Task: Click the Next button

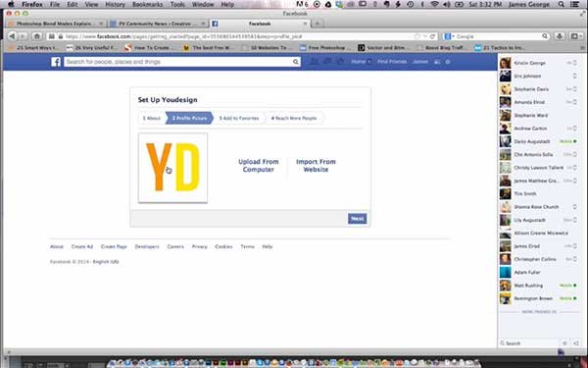Action: [x=357, y=219]
